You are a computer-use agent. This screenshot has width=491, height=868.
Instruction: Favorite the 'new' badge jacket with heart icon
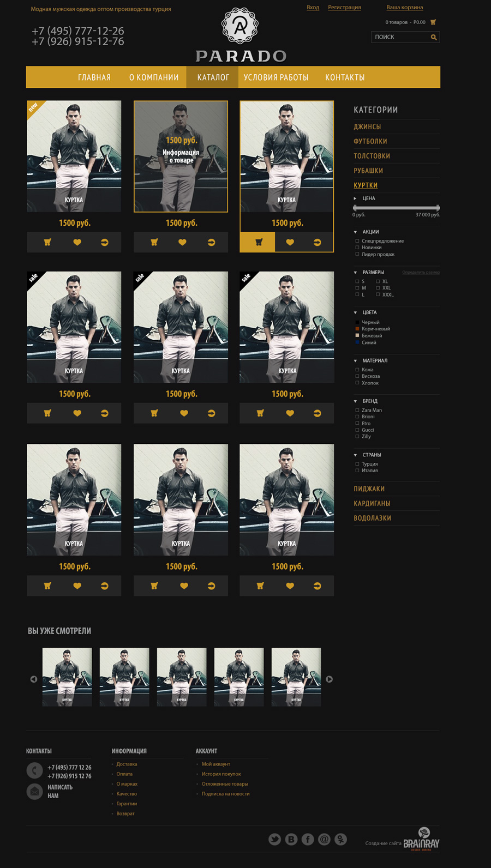pos(77,242)
